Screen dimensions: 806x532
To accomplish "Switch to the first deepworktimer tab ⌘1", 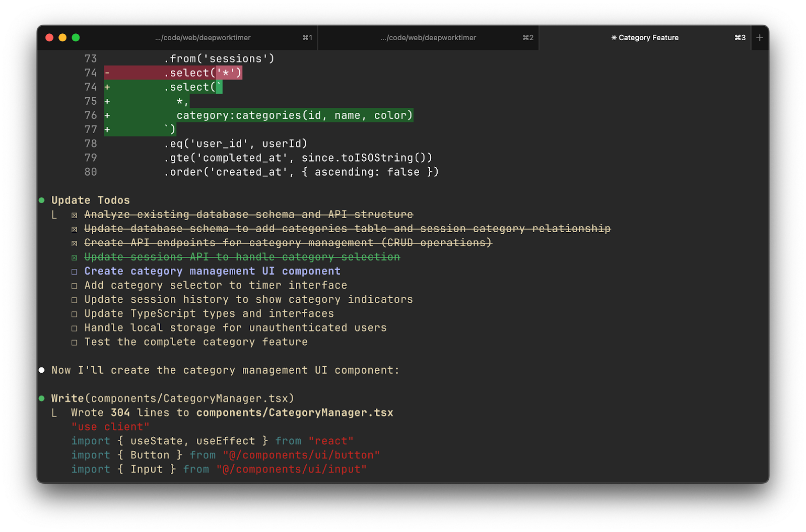I will 203,38.
